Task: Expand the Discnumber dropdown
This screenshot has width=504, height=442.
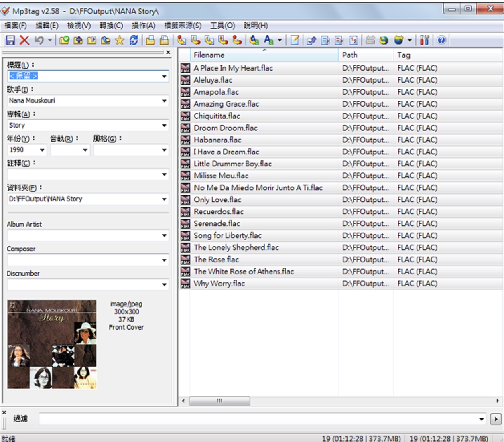Action: 164,284
